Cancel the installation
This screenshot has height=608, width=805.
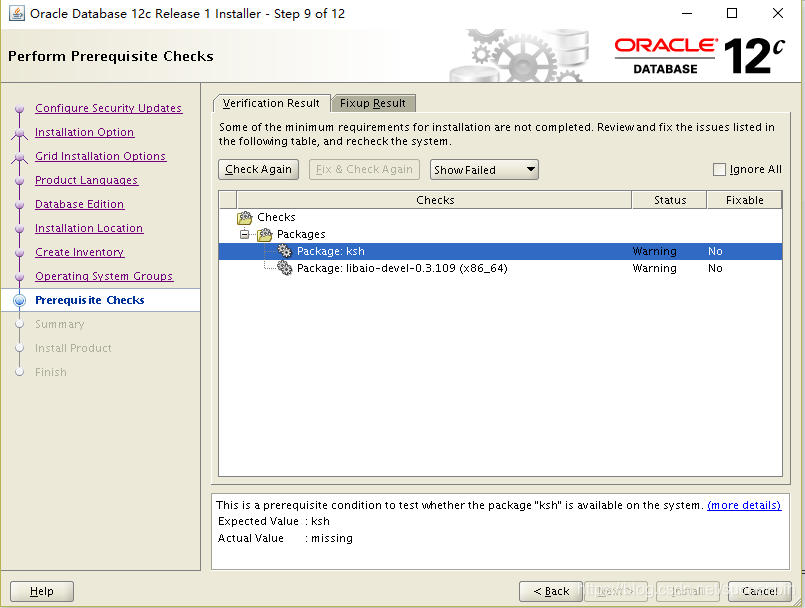click(760, 591)
